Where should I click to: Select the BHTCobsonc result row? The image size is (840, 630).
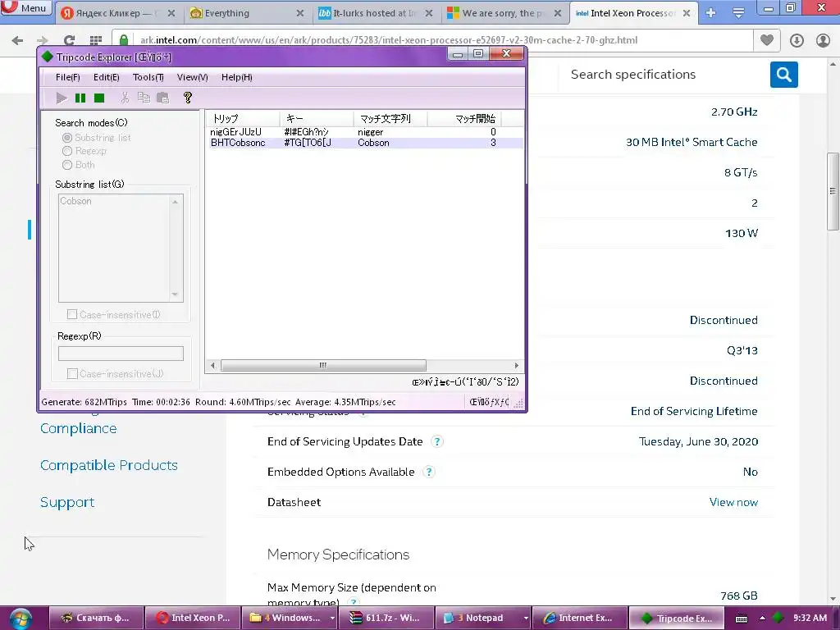pyautogui.click(x=363, y=143)
